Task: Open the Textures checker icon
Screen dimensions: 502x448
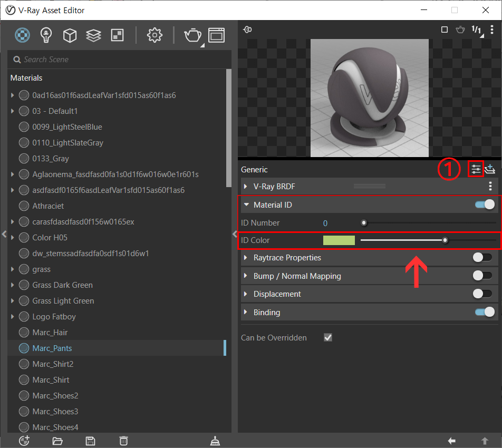Action: tap(117, 35)
